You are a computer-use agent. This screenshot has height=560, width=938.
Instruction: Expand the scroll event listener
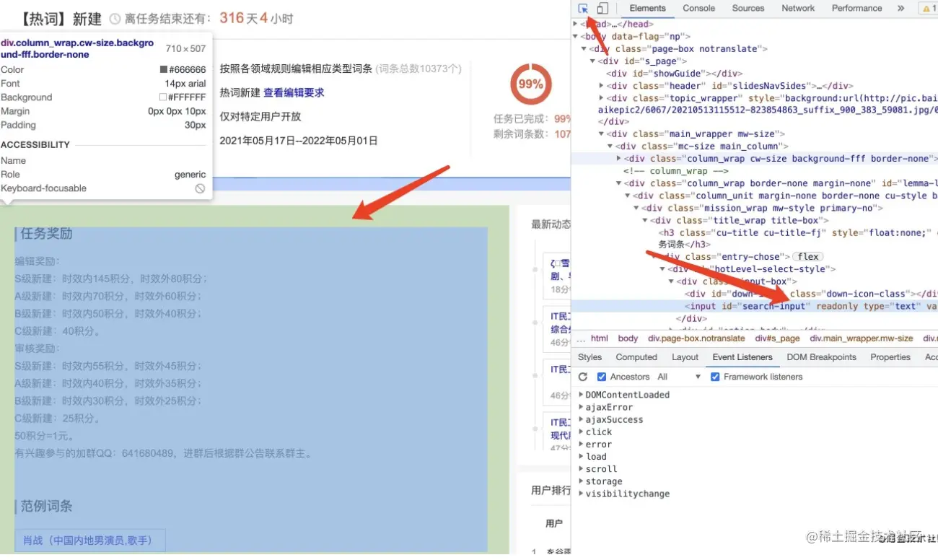click(x=582, y=469)
